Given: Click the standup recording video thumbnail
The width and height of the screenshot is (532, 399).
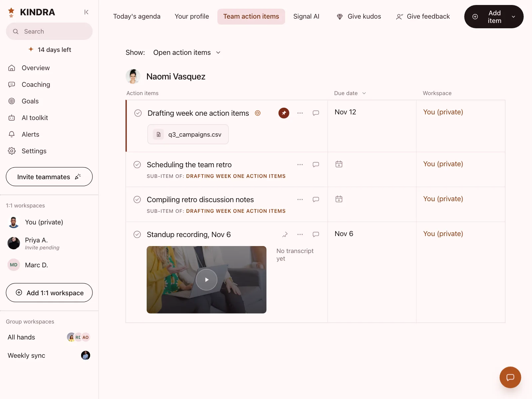Looking at the screenshot, I should pos(206,280).
